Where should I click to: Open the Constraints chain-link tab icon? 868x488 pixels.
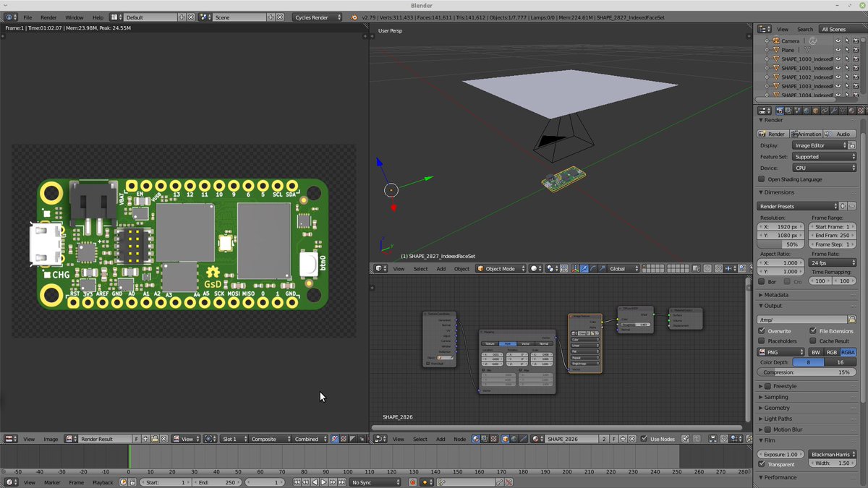click(824, 111)
